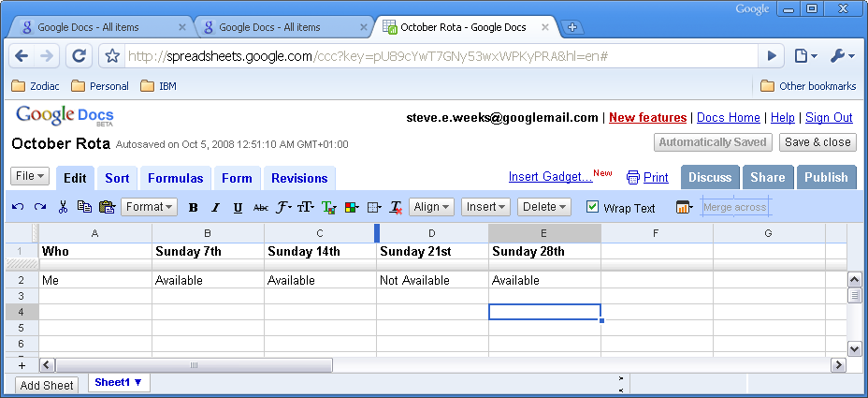Insert a chart using chart icon

click(685, 207)
